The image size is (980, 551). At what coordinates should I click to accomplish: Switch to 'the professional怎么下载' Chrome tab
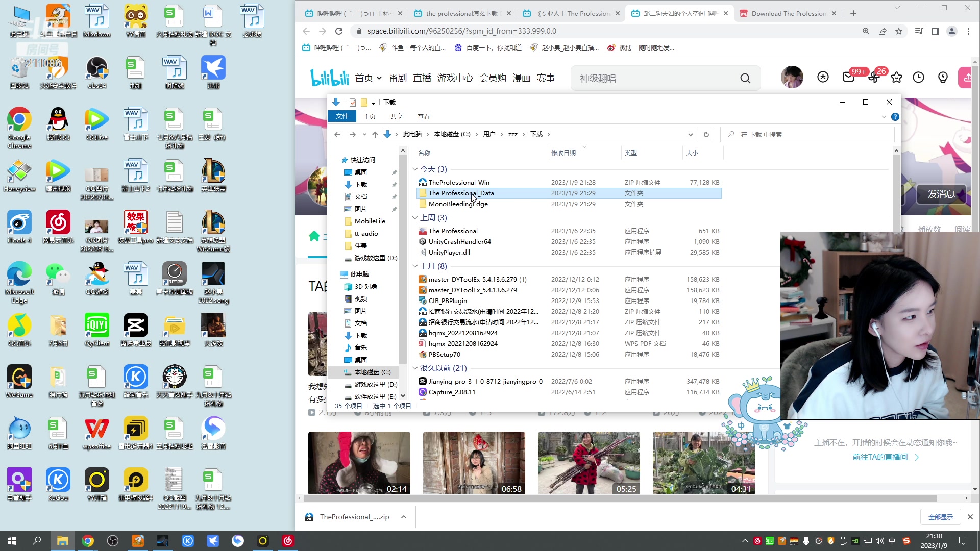463,14
